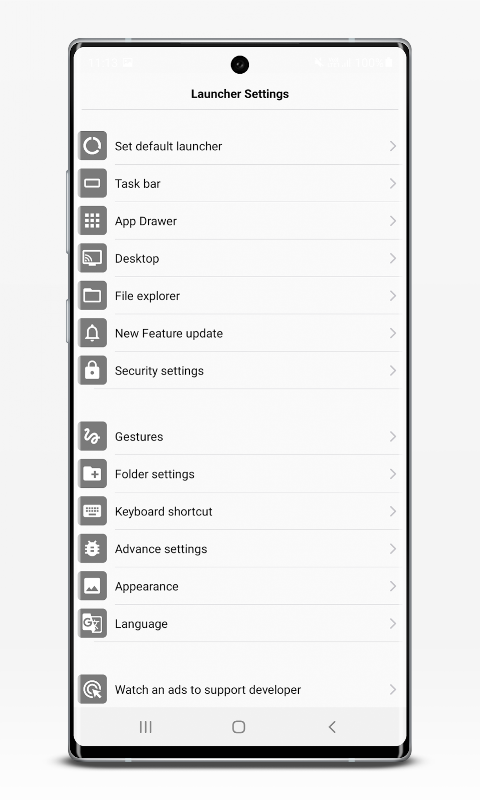
Task: Tap the Set default launcher icon
Action: 92,146
